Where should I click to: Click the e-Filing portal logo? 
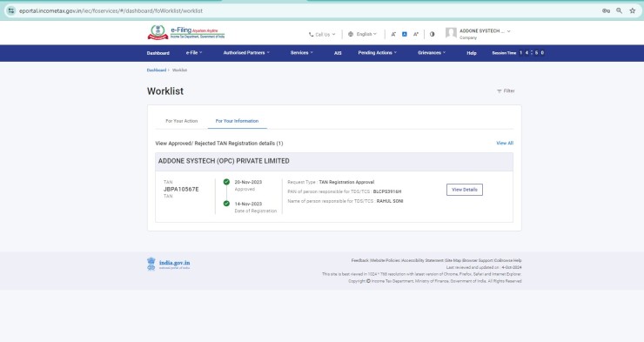[x=186, y=32]
